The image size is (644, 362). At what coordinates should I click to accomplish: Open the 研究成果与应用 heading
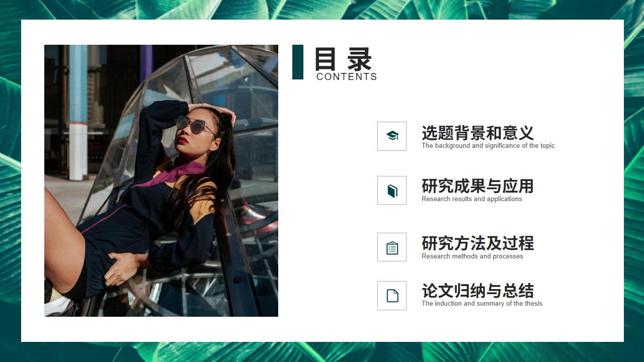(x=477, y=187)
